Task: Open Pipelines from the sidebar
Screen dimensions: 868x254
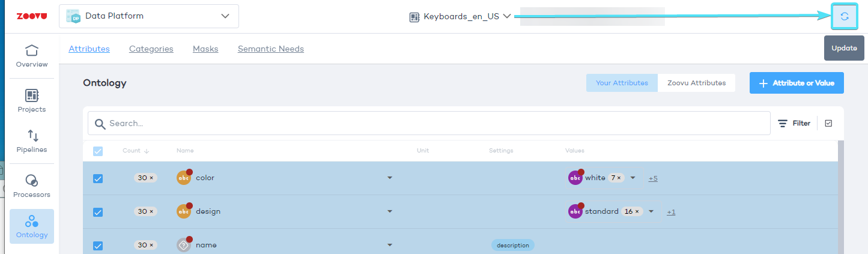Action: pyautogui.click(x=32, y=141)
